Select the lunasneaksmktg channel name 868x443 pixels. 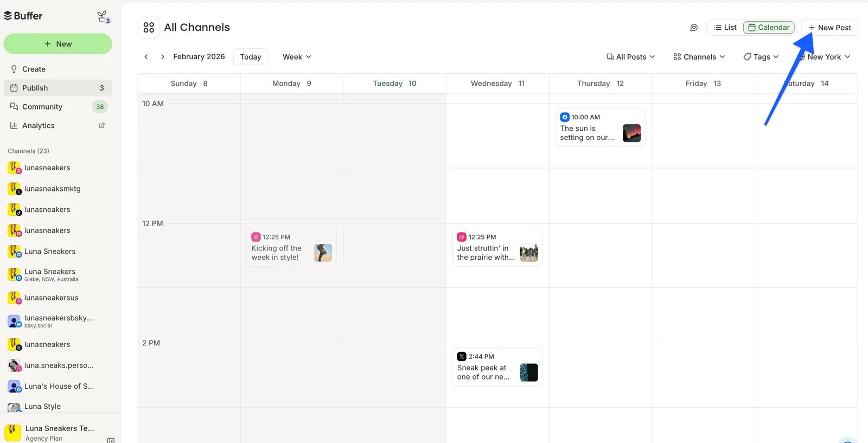click(53, 189)
